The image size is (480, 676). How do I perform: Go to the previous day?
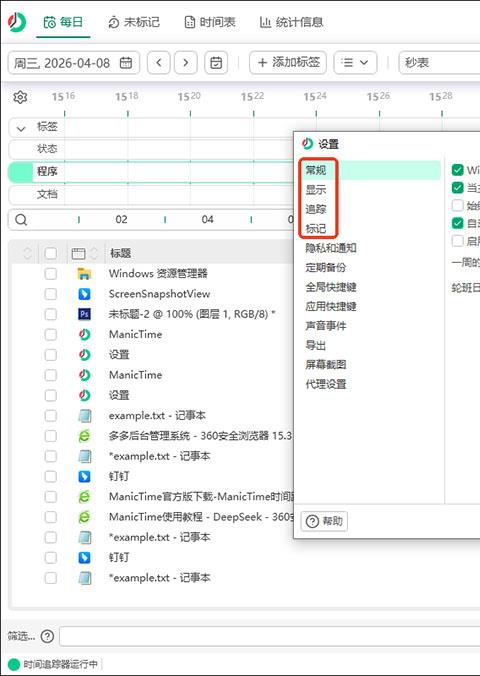[x=159, y=63]
